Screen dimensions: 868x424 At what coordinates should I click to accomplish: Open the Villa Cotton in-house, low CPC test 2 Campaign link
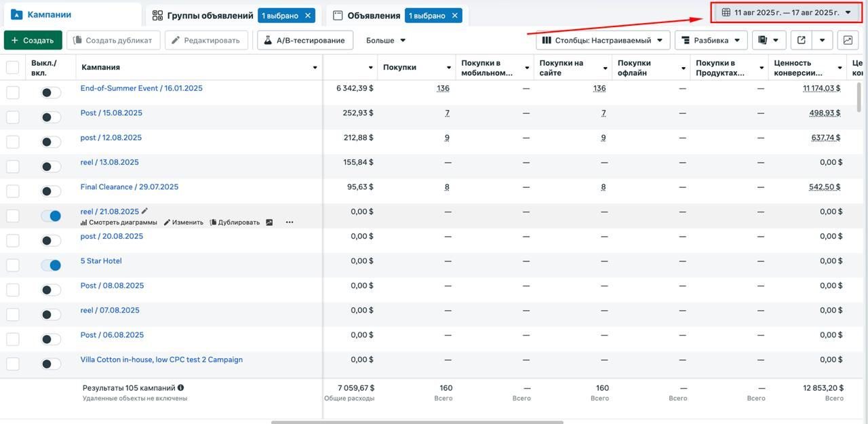click(161, 360)
